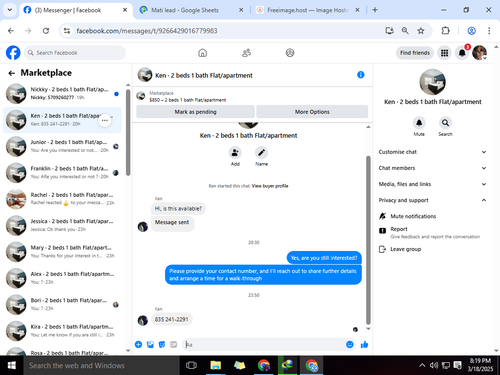
Task: Open more actions plus icon in composer
Action: click(x=138, y=344)
